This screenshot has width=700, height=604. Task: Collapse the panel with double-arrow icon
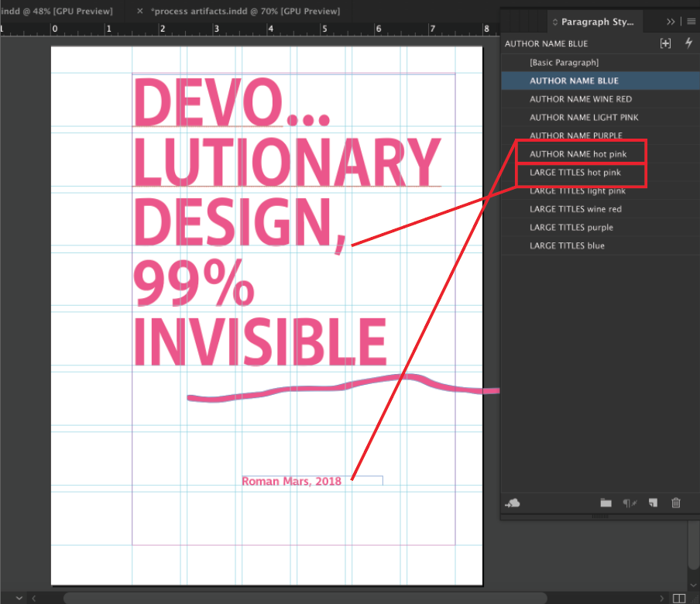[670, 22]
